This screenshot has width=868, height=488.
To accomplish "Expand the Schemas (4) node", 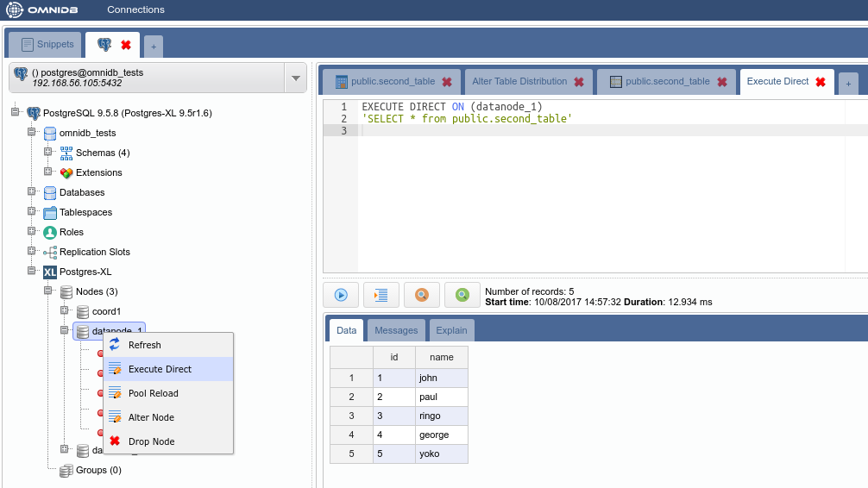I will 48,152.
